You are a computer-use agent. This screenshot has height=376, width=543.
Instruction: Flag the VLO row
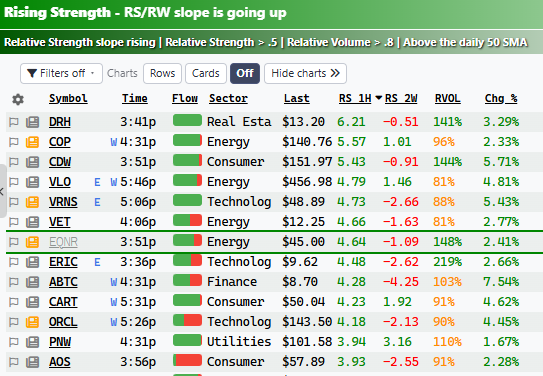14,182
